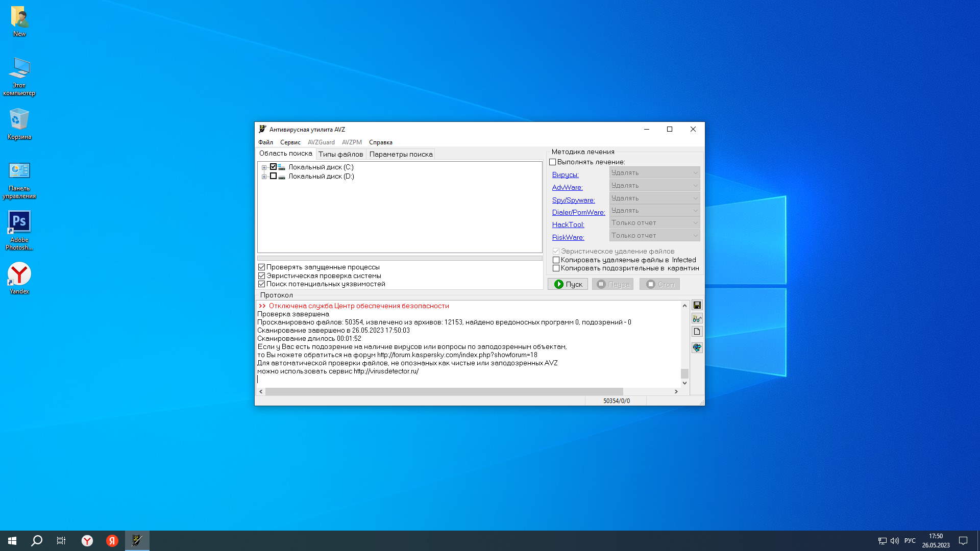980x551 pixels.
Task: Check Локальный диск (D:) checkbox
Action: pos(273,176)
